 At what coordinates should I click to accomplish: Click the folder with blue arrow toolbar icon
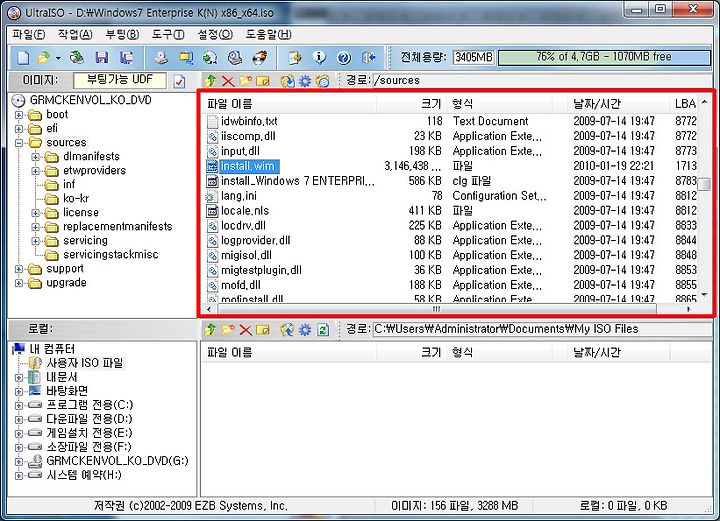[x=186, y=57]
